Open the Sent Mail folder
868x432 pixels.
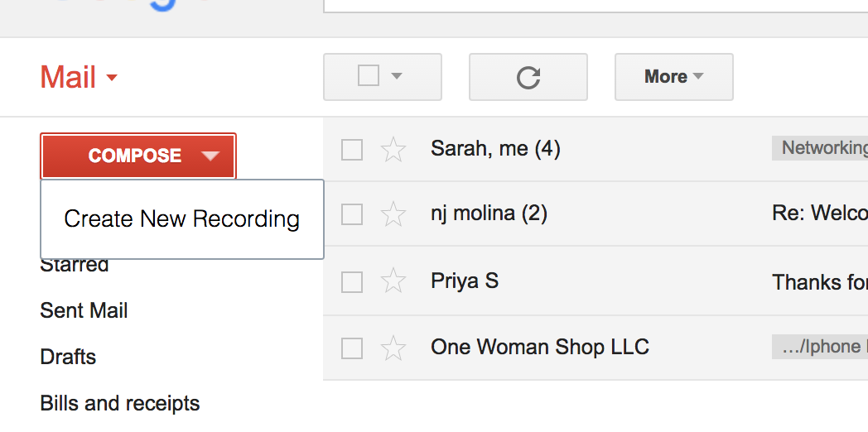point(84,311)
